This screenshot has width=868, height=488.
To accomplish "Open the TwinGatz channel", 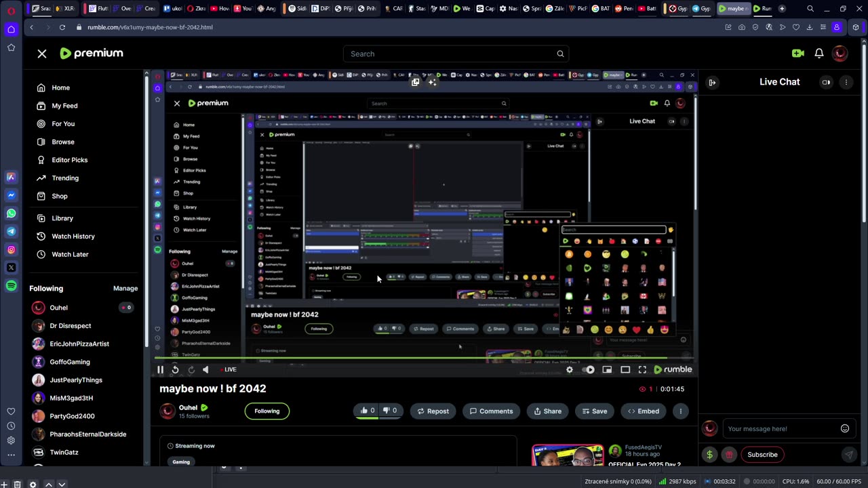I will (x=64, y=452).
